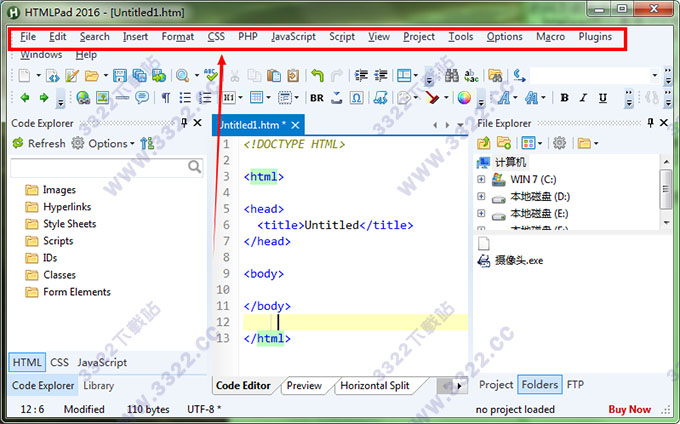Viewport: 680px width, 424px height.
Task: Open the dropdown arrow beside the Open folder icon
Action: point(105,76)
